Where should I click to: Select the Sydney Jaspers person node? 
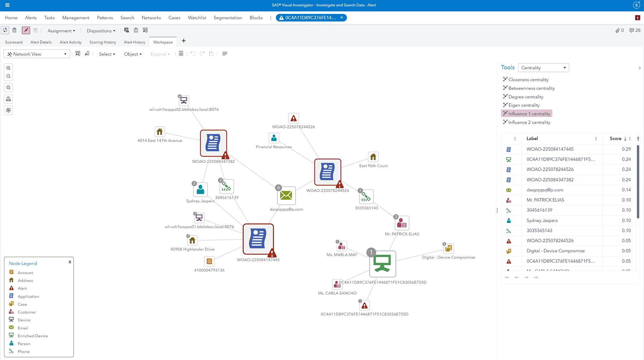click(x=200, y=190)
